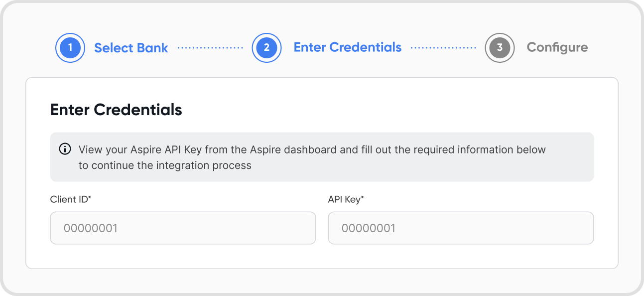Click blank card space below input fields
Image resolution: width=644 pixels, height=296 pixels.
[322, 256]
